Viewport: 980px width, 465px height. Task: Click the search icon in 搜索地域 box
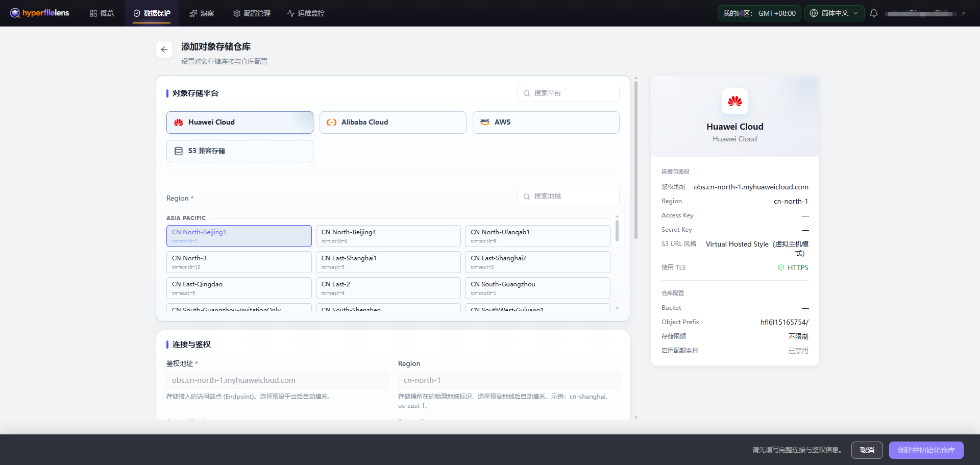pos(527,197)
